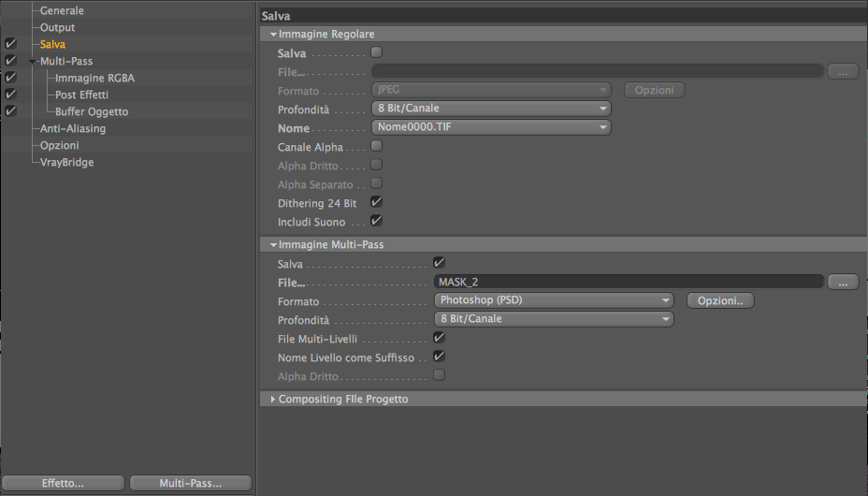The image size is (868, 496).
Task: Enable the Canale Alpha checkbox
Action: [376, 146]
